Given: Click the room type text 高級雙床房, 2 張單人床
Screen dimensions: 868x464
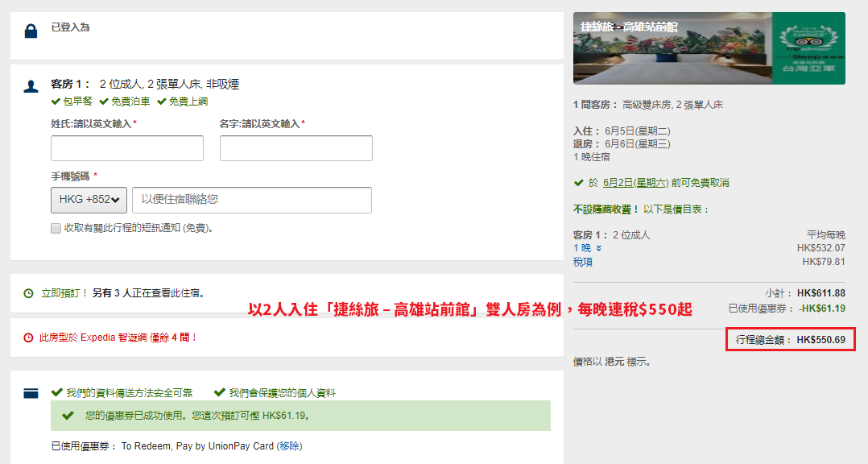Looking at the screenshot, I should coord(672,105).
